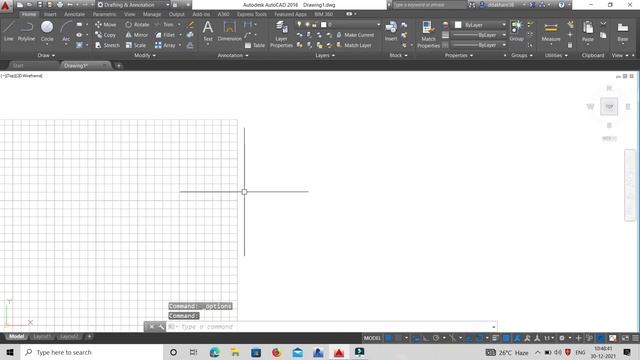Activate the Copy command

click(x=106, y=35)
